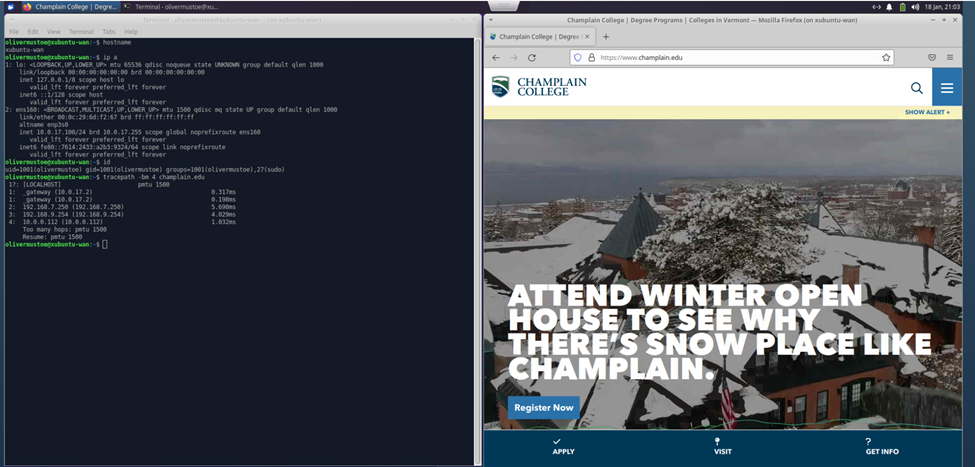Click 'Resume: pmtu 1500' line in terminal
Viewport: 975px width, 467px height.
52,237
